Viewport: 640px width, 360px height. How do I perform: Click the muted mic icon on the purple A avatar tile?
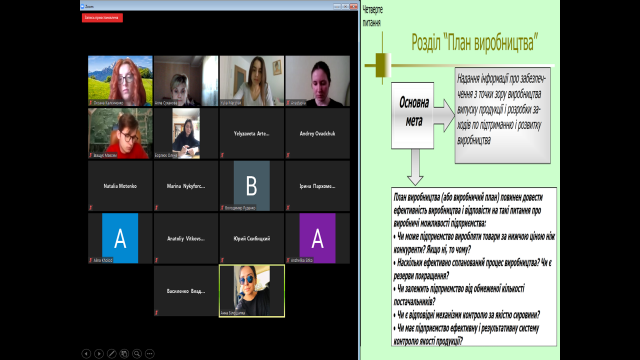(x=288, y=260)
